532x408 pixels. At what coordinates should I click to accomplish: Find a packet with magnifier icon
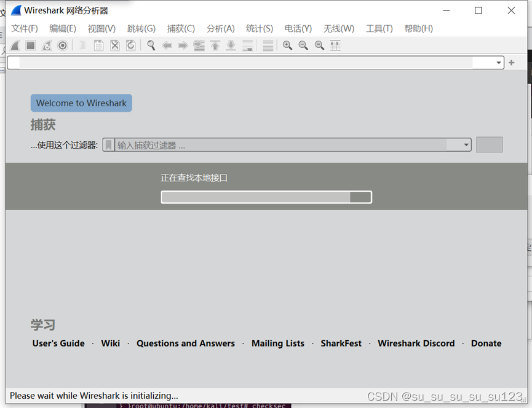(x=151, y=45)
